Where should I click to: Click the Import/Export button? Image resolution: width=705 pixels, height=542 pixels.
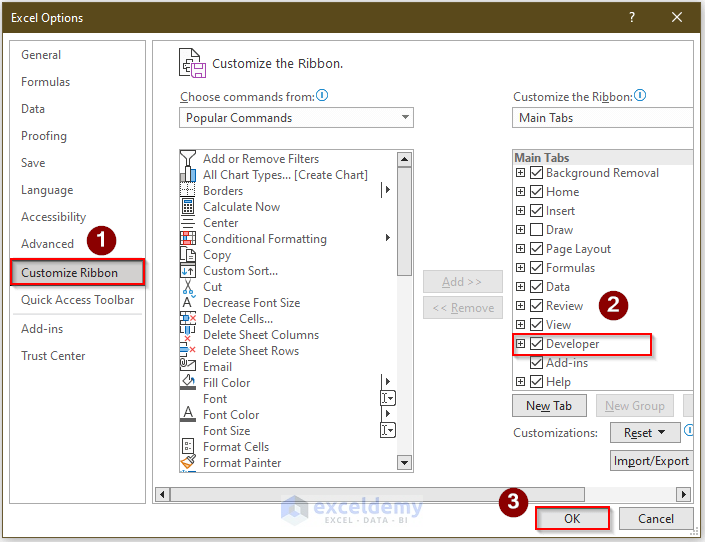point(651,461)
